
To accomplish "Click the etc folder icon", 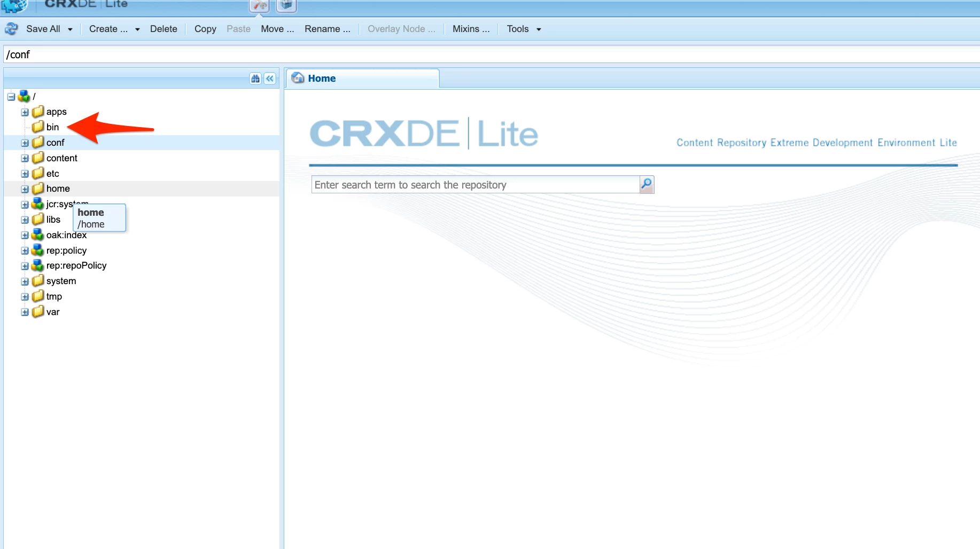I will pos(37,174).
